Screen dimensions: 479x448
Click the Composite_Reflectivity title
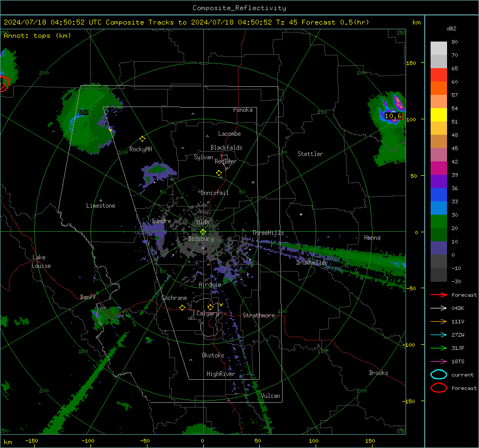(239, 8)
